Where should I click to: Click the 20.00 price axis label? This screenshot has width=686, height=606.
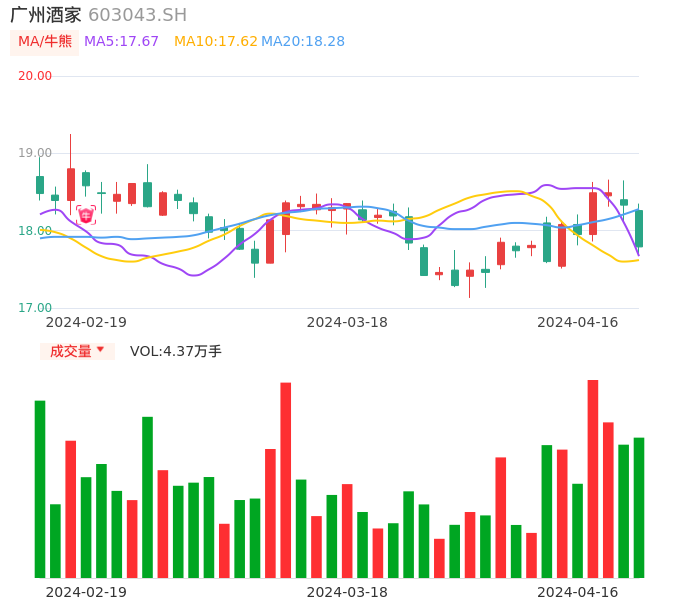point(35,76)
